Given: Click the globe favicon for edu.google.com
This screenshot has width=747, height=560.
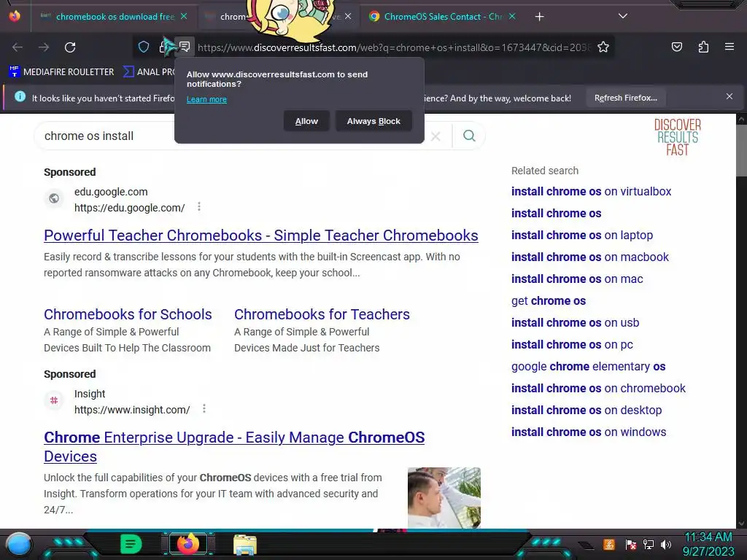Looking at the screenshot, I should 54,198.
